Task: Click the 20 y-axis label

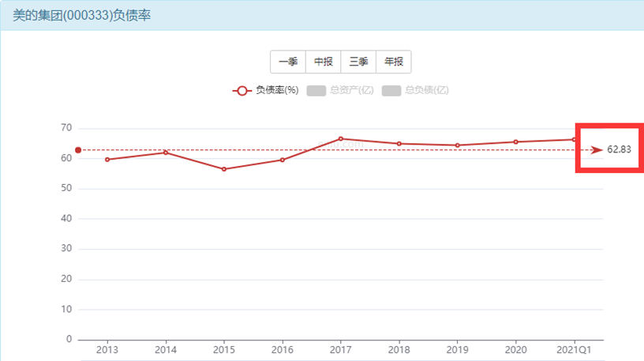Action: coord(66,279)
